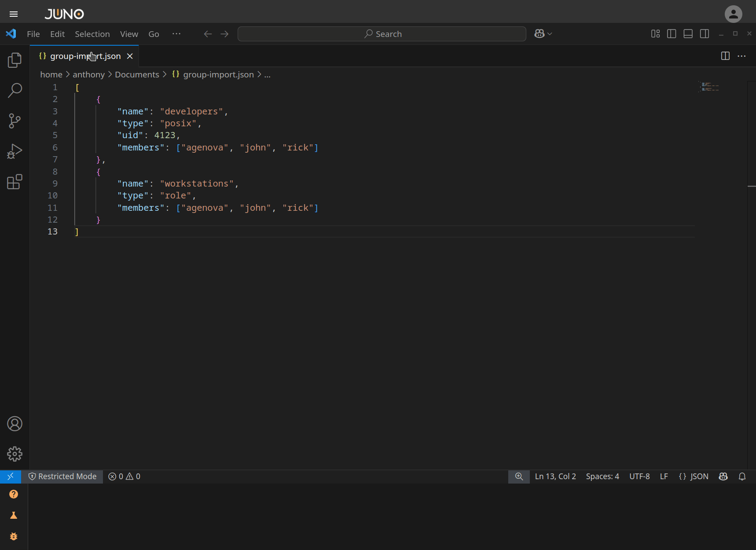Click home breadcrumb segment

[x=51, y=74]
